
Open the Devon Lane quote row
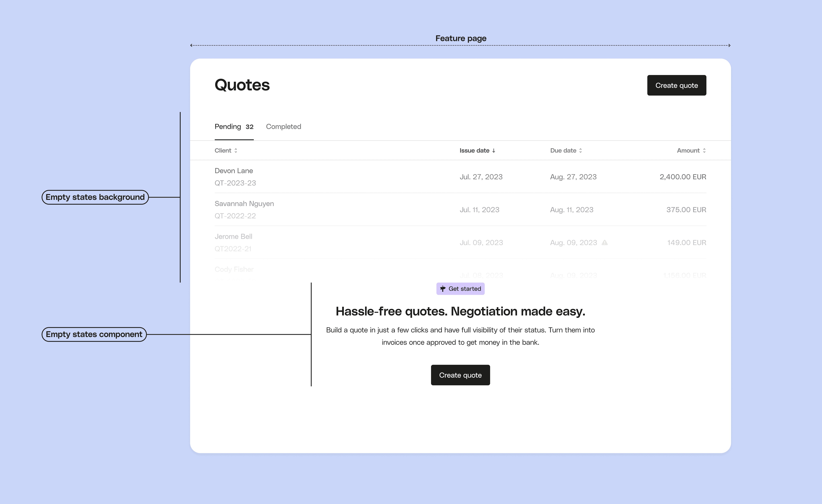(x=234, y=171)
